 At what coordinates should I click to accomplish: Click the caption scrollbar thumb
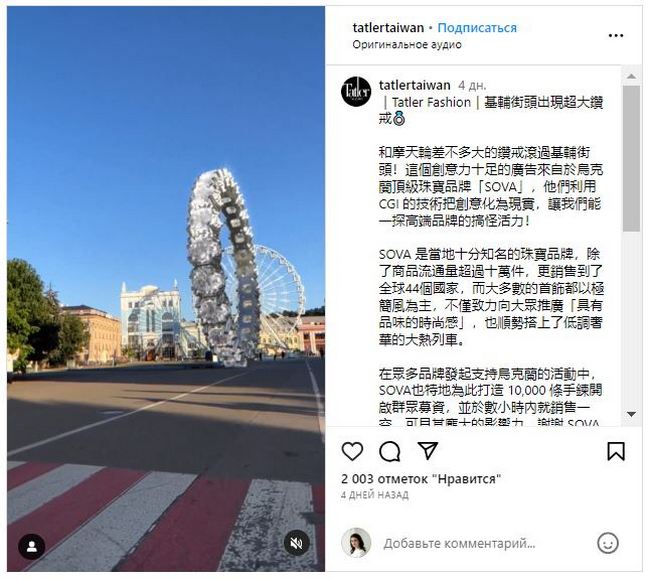[x=631, y=159]
